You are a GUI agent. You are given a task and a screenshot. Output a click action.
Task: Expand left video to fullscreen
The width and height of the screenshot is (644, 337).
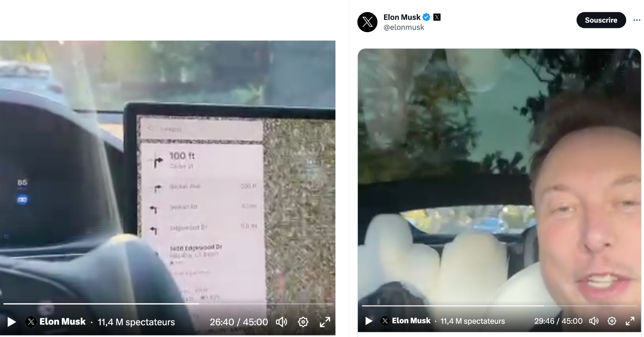325,322
